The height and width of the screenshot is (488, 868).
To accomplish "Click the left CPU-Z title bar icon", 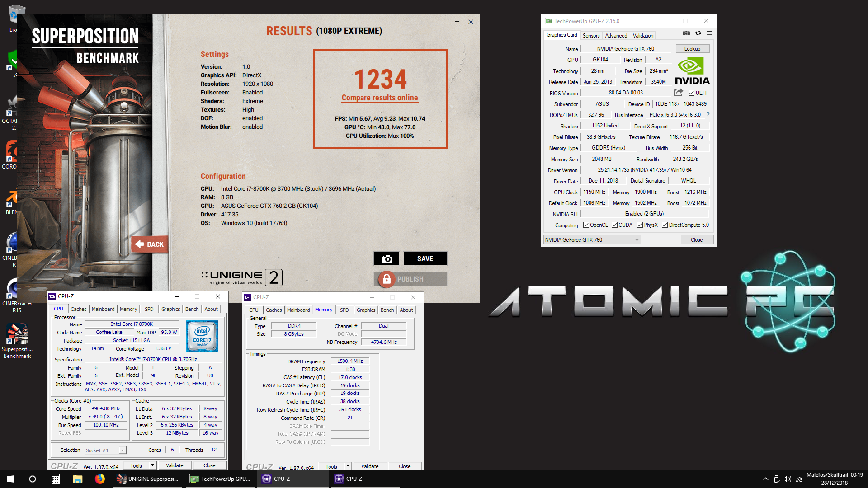I will coord(52,296).
